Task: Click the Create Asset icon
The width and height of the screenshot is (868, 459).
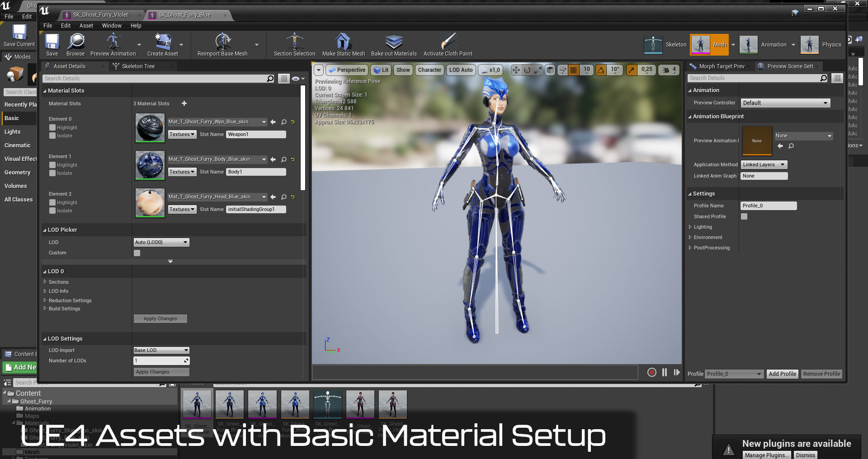Action: [163, 45]
